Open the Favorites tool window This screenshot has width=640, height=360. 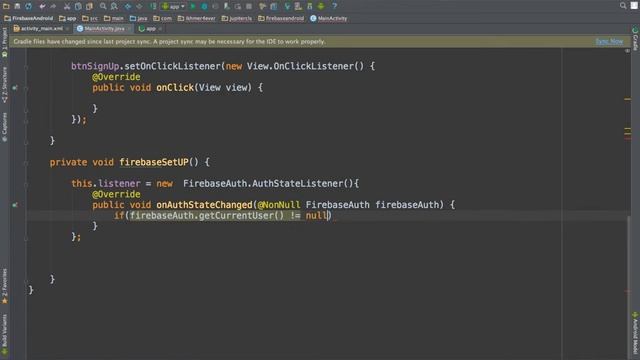(x=4, y=286)
